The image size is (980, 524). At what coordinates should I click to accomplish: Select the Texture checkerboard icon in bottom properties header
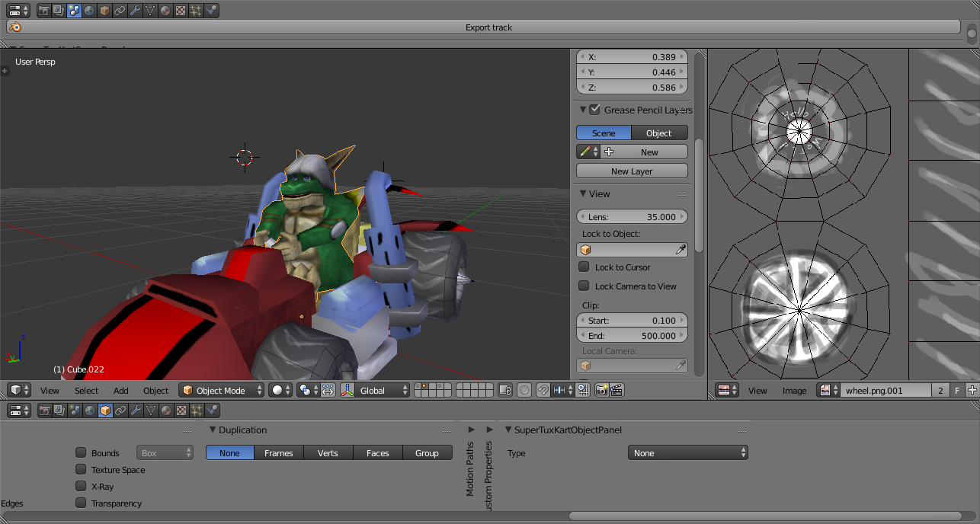181,411
